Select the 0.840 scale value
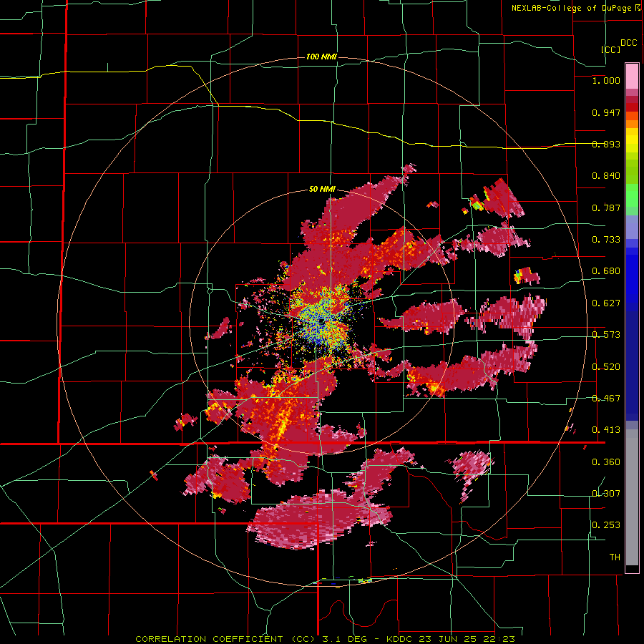This screenshot has height=644, width=644. pos(606,176)
